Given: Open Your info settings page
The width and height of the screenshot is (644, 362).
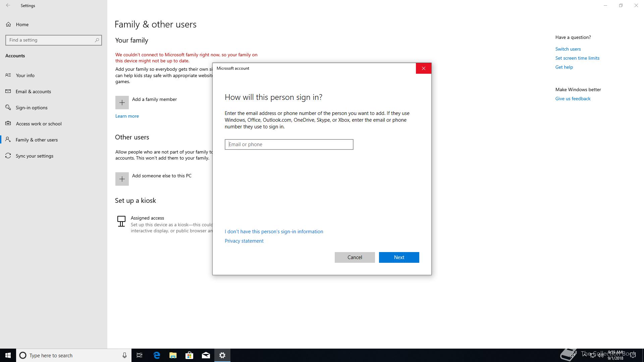Looking at the screenshot, I should 54,75.
